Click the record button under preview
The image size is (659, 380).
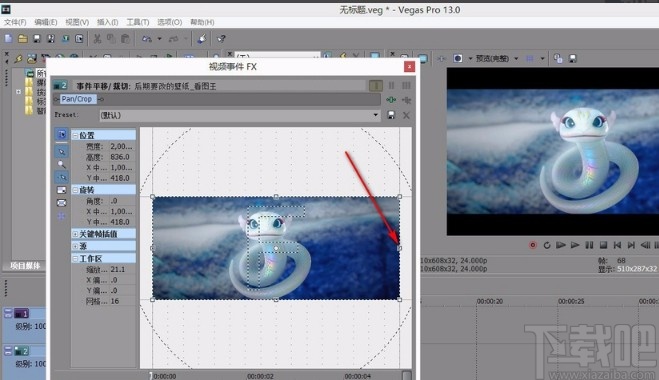[532, 245]
